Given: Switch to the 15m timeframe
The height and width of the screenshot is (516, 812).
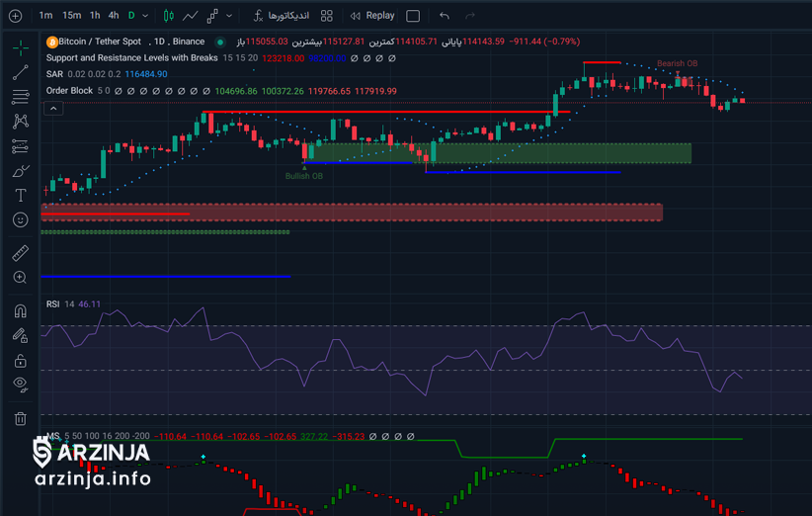Looking at the screenshot, I should click(71, 16).
